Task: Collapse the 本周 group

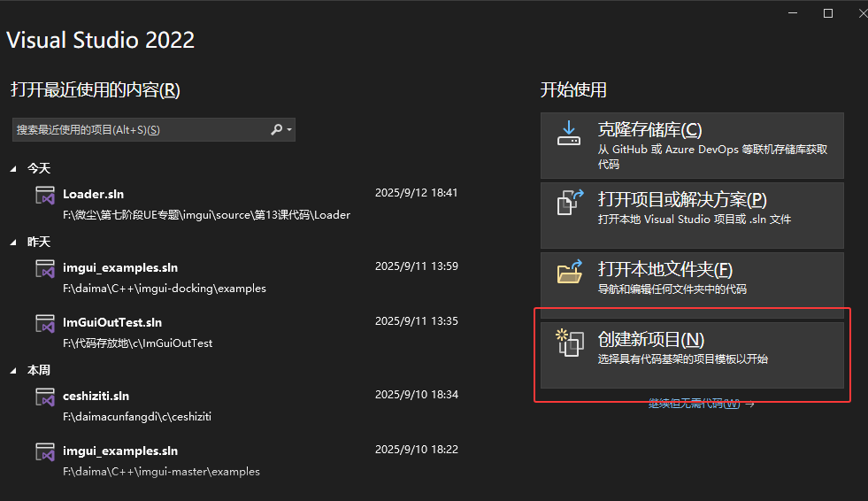Action: [x=13, y=371]
